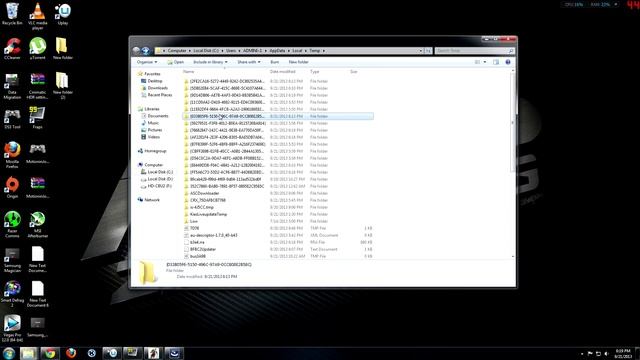The image size is (640, 360).
Task: Expand the Include in library dropdown
Action: click(210, 62)
